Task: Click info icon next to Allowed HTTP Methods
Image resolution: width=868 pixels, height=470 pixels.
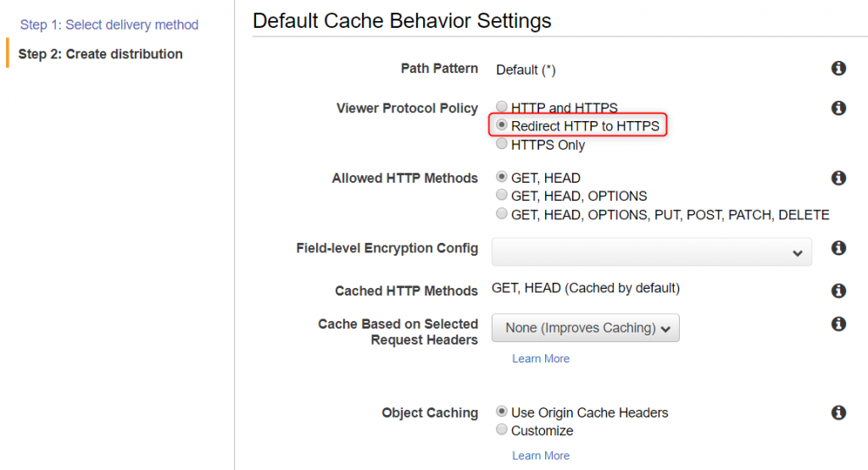Action: [x=838, y=178]
